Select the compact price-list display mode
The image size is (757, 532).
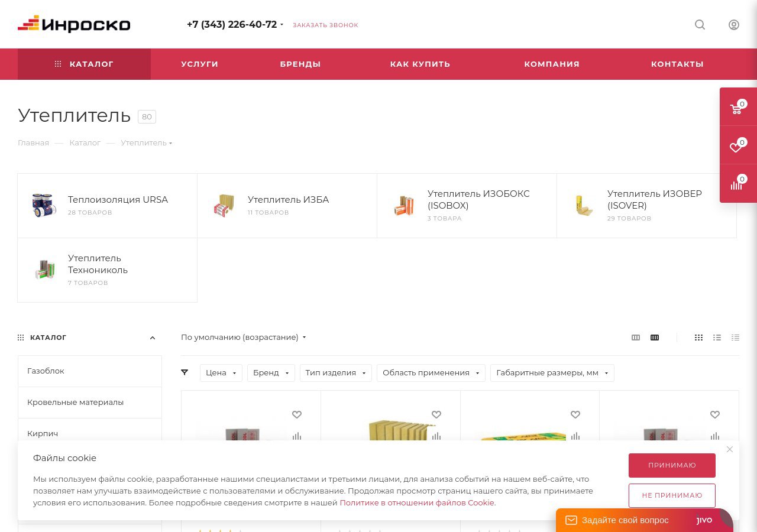735,338
